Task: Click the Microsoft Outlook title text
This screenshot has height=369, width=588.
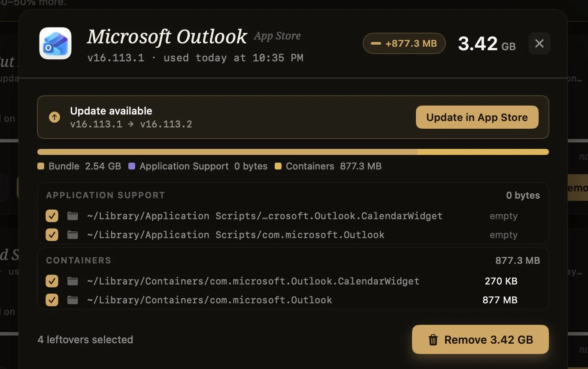Action: (167, 36)
